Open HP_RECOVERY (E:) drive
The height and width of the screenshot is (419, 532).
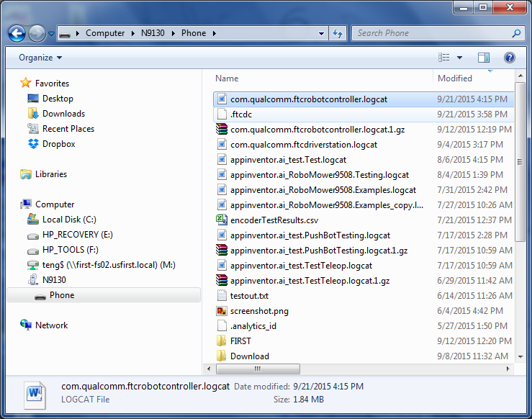[77, 235]
